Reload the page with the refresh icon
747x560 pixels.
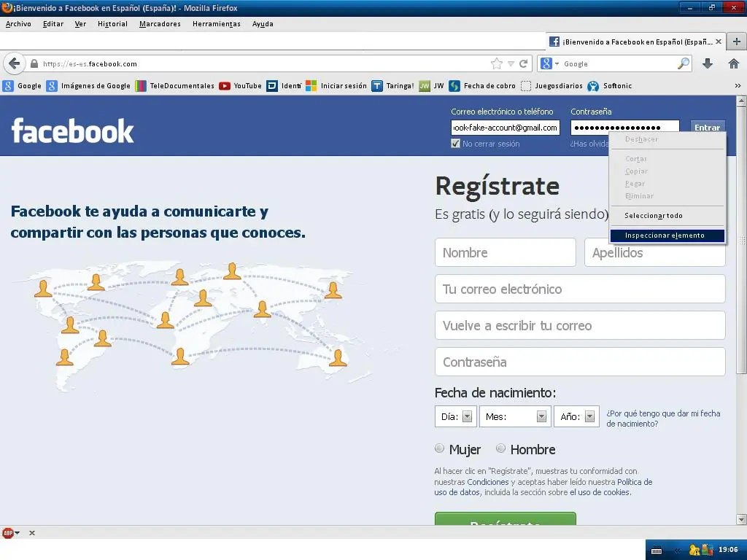[524, 63]
